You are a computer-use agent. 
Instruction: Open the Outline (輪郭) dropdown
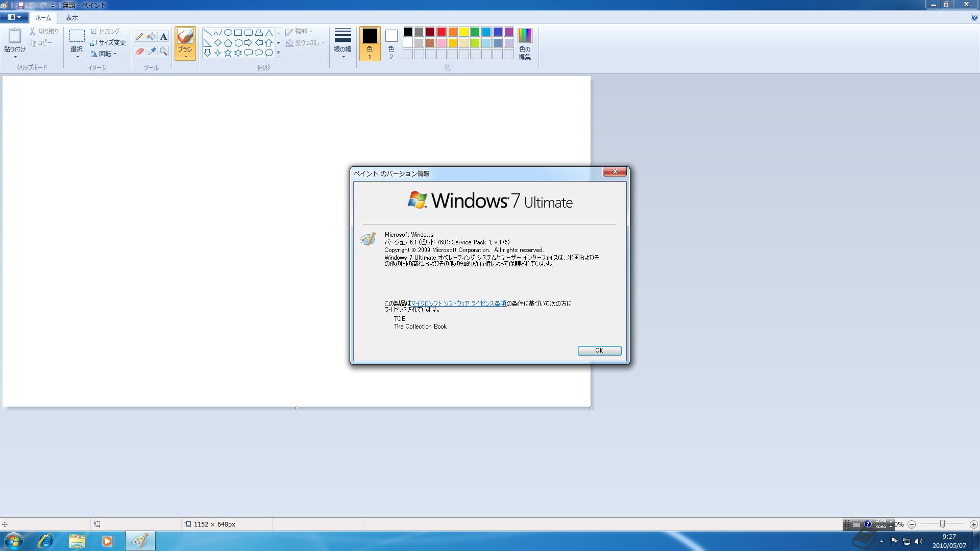coord(299,32)
